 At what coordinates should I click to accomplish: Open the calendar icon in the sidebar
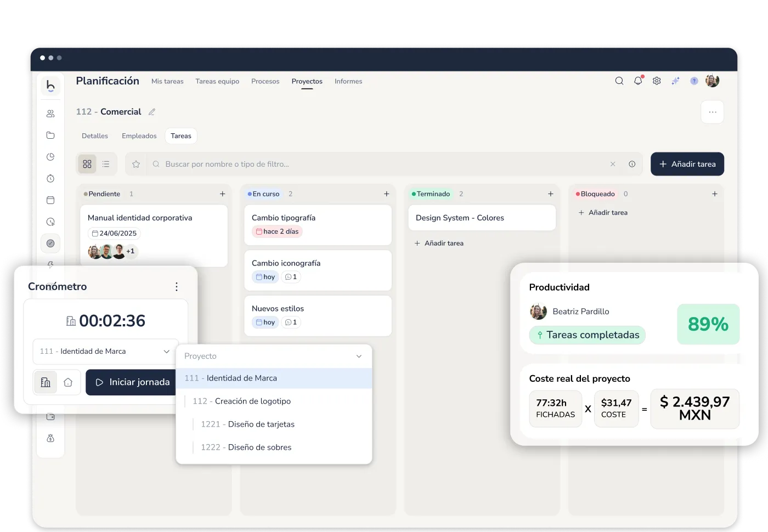[50, 200]
